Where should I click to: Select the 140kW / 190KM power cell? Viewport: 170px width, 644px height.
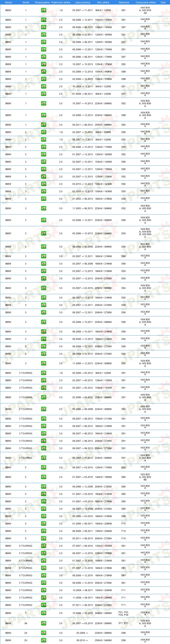[x=103, y=477]
